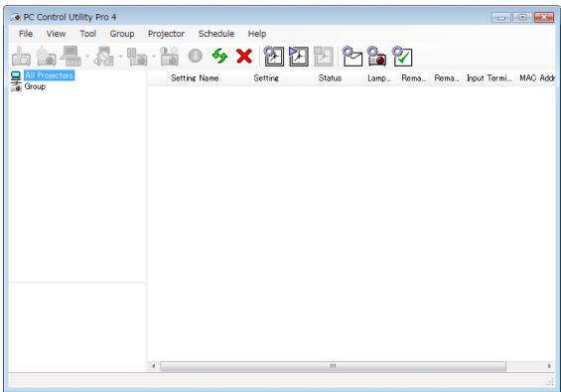This screenshot has height=392, width=561.
Task: Open the Schedule menu
Action: point(216,34)
